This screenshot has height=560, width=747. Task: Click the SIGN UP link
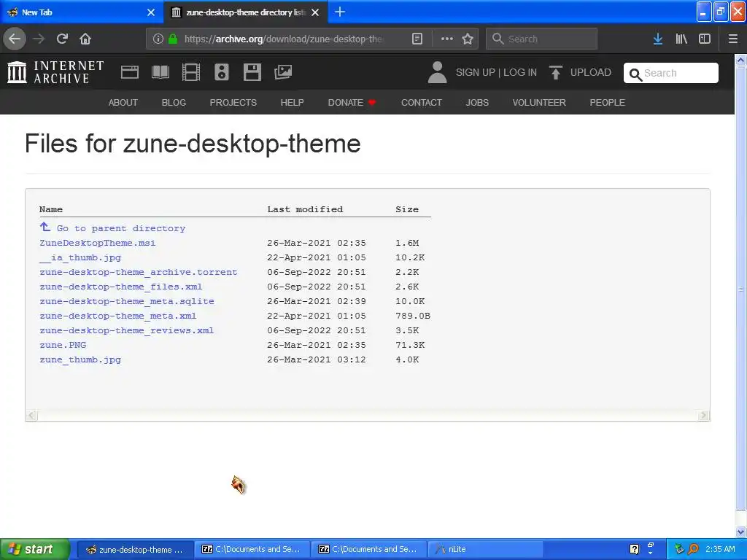pos(475,72)
